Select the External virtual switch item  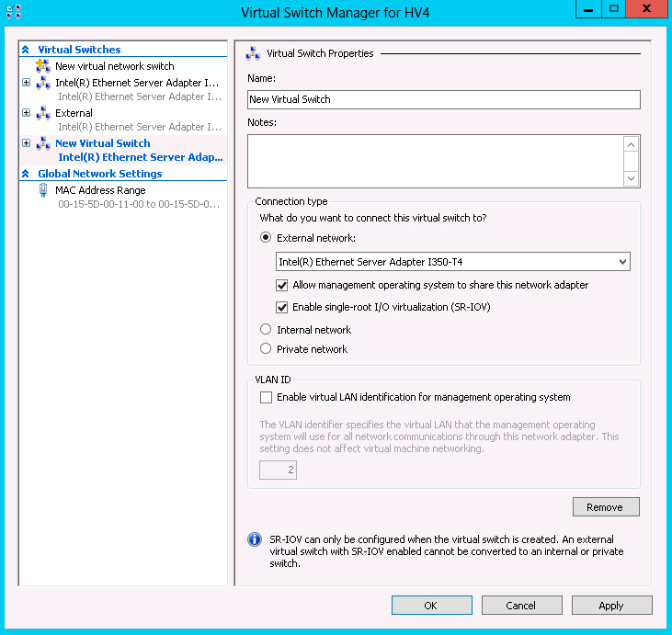(74, 113)
